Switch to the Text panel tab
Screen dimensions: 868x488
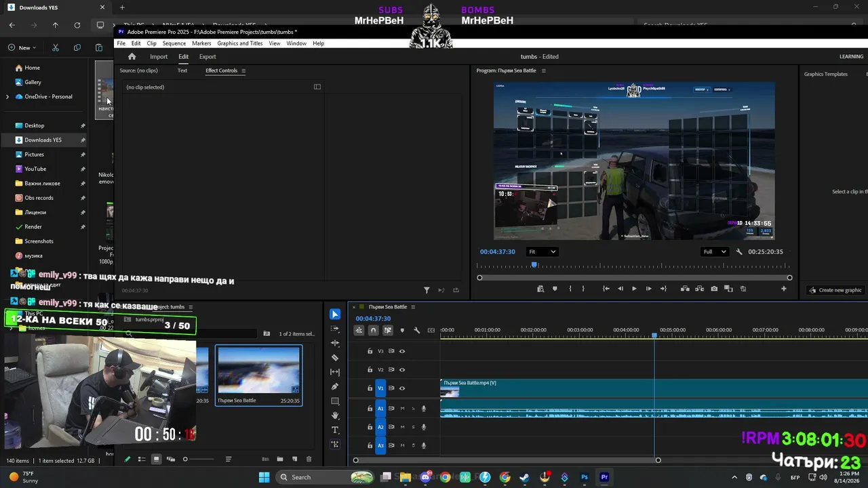(x=182, y=70)
